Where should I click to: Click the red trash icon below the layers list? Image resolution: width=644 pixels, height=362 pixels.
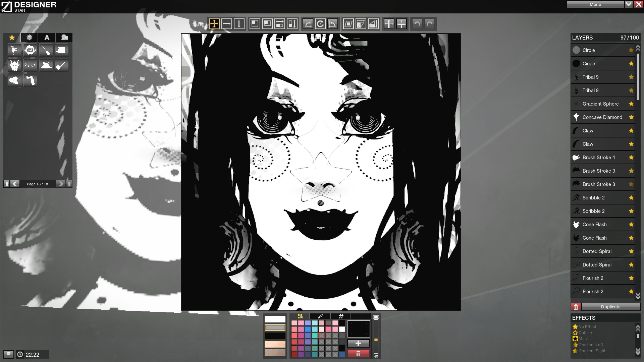point(576,307)
